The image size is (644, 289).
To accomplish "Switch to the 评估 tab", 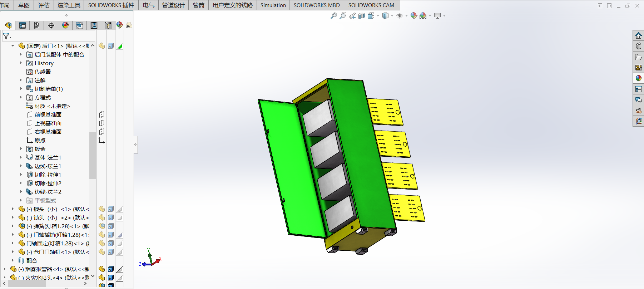I will coord(44,5).
